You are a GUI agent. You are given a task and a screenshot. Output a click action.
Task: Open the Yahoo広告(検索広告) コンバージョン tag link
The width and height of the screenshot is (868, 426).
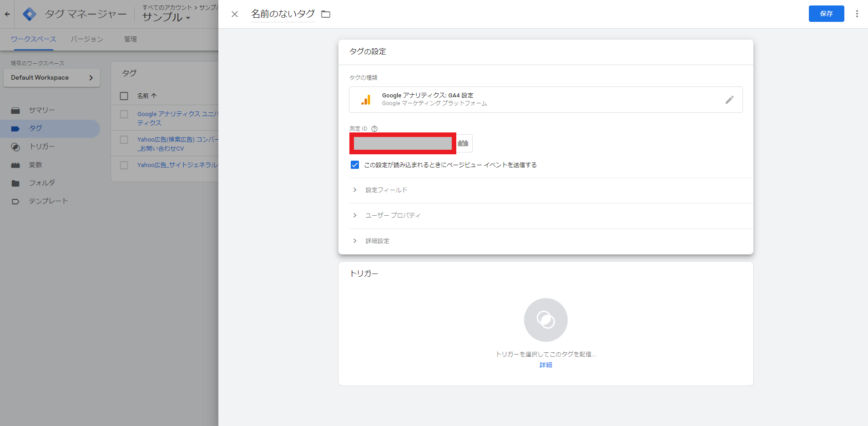[x=178, y=144]
